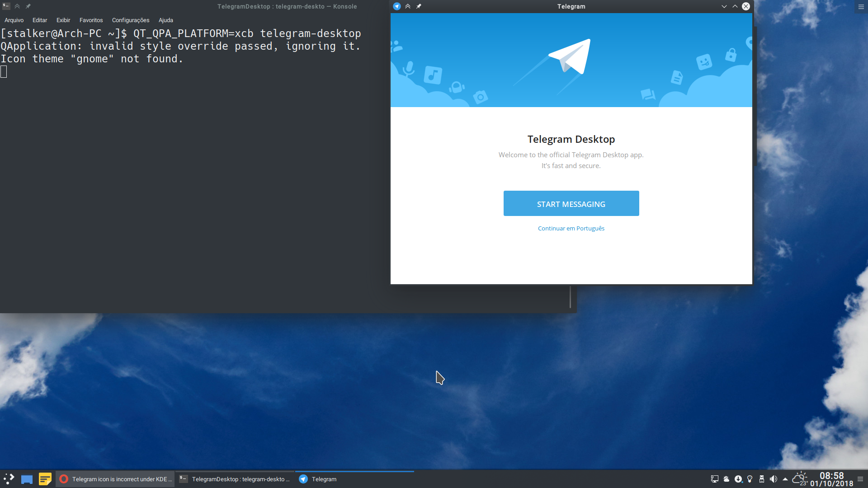Viewport: 868px width, 488px height.
Task: Pin the Telegram window to all desktops
Action: tap(419, 6)
